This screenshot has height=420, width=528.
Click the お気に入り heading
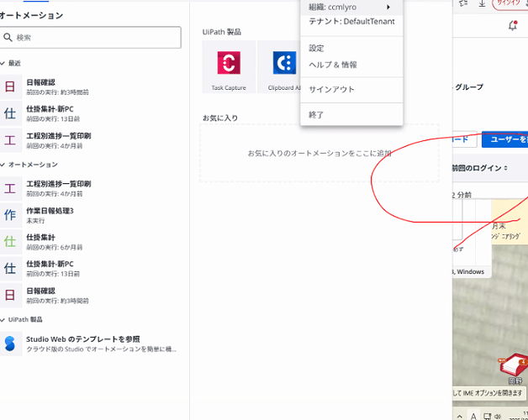tap(220, 118)
